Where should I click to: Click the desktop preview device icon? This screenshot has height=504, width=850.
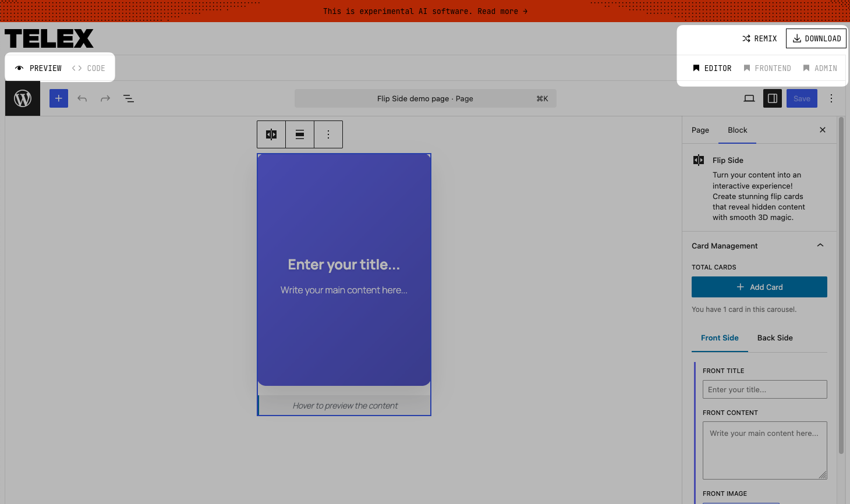click(749, 98)
